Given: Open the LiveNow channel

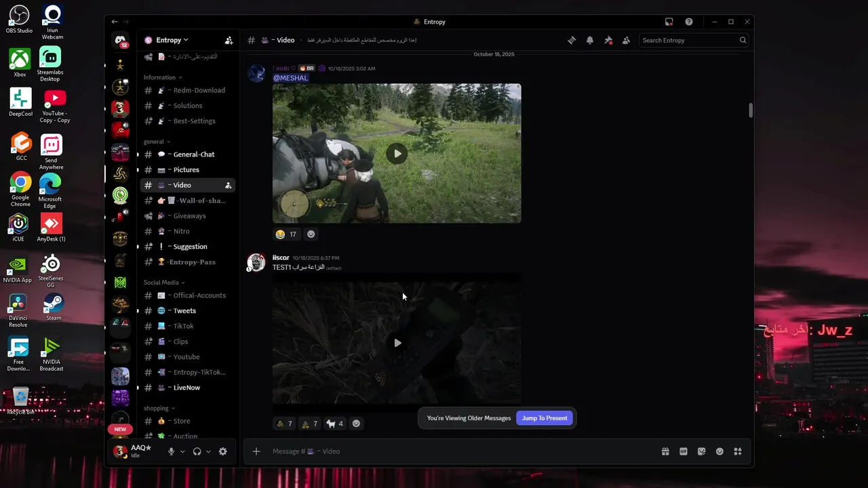Looking at the screenshot, I should [x=188, y=388].
